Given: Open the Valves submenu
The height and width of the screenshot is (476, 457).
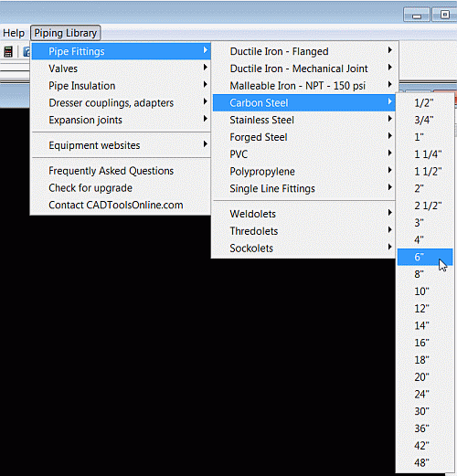Looking at the screenshot, I should [121, 69].
